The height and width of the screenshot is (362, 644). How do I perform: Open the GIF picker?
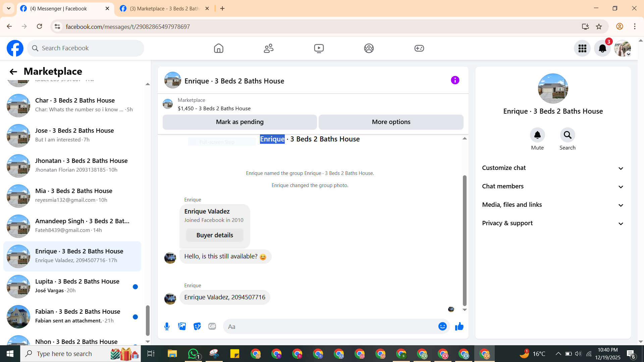click(212, 326)
